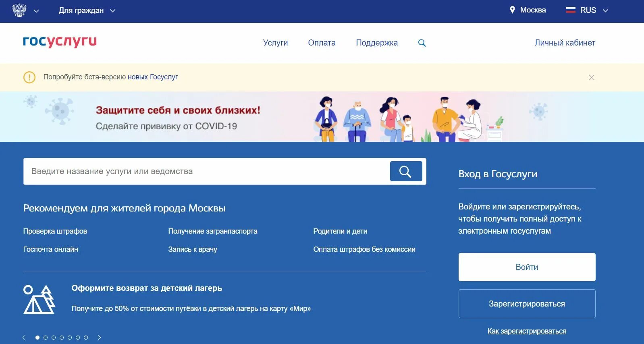Image resolution: width=644 pixels, height=344 pixels.
Task: Select the second carousel dot
Action: click(46, 338)
